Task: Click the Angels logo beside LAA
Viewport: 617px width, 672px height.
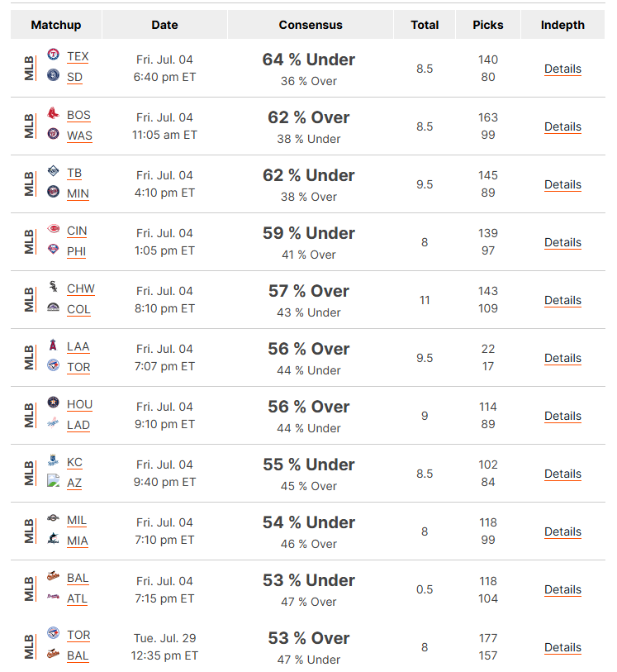Action: 53,344
